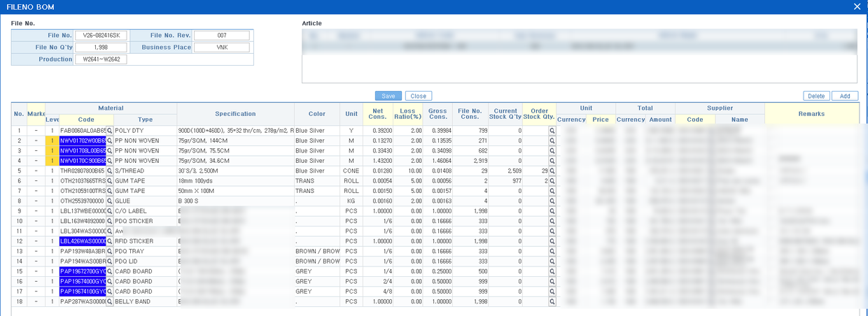Search code for BELLY BAND row
This screenshot has width=868, height=316.
tap(109, 301)
